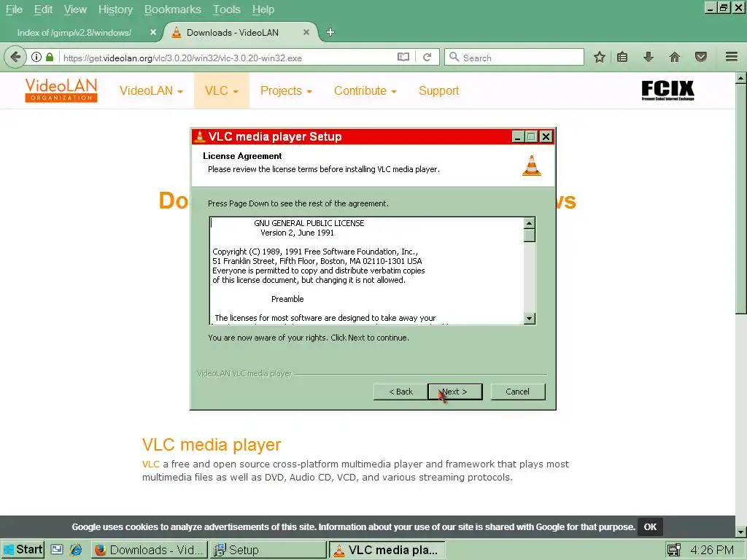The height and width of the screenshot is (560, 747).
Task: Open the downloads arrow icon
Action: coord(648,58)
